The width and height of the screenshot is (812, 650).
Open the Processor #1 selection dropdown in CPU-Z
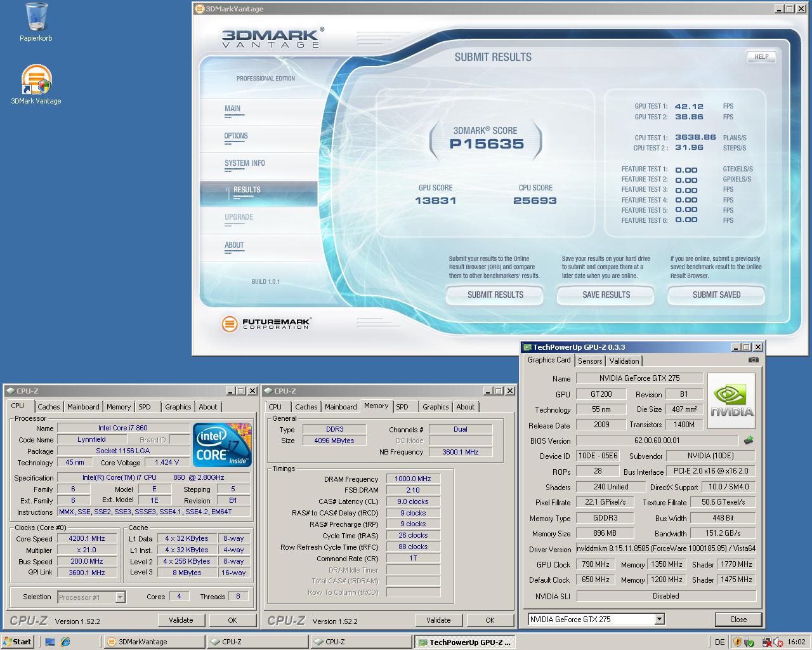[121, 597]
